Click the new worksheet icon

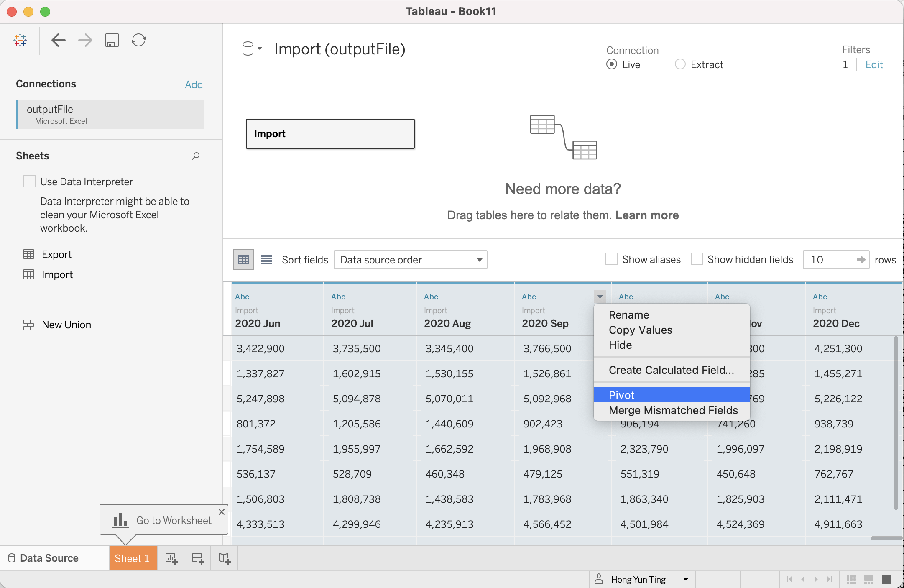(171, 558)
